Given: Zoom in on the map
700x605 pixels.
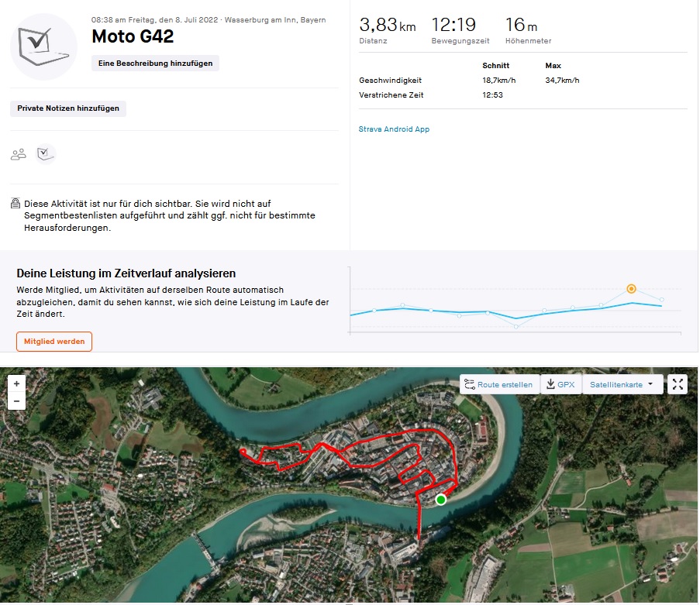Looking at the screenshot, I should pos(16,383).
